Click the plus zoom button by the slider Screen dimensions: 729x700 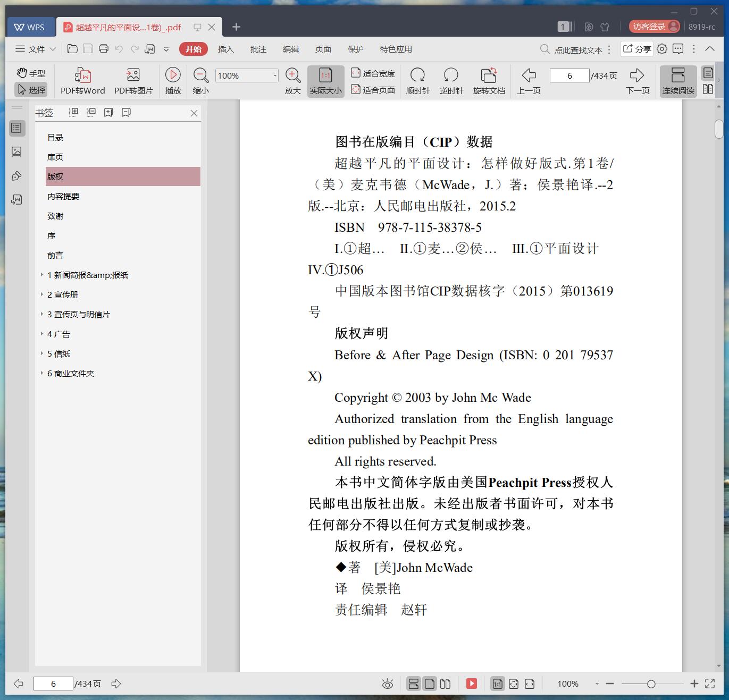tap(694, 684)
